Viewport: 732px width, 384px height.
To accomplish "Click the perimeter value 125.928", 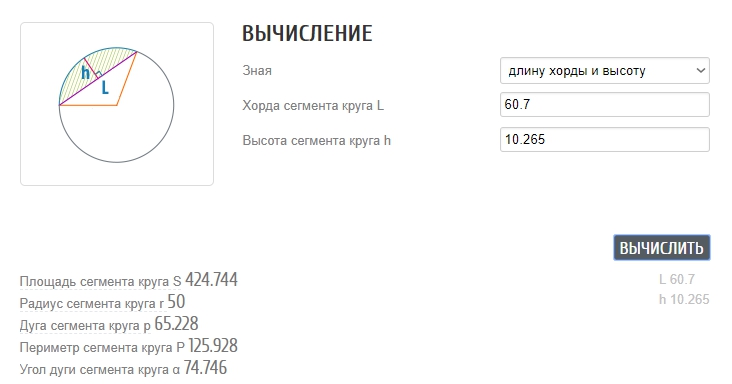I will point(213,346).
